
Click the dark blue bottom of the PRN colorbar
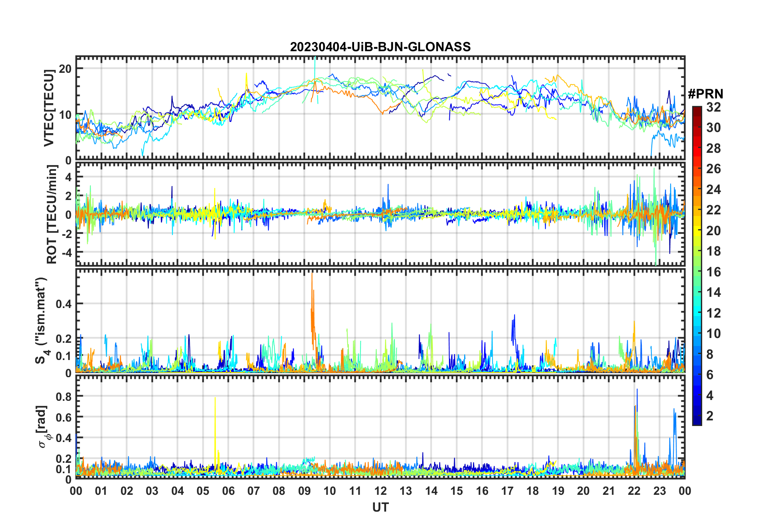pyautogui.click(x=697, y=421)
